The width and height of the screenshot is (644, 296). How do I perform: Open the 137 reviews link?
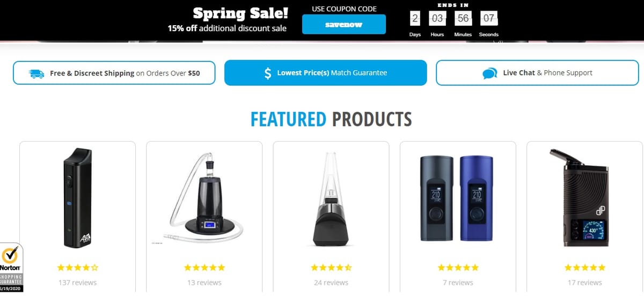click(78, 283)
